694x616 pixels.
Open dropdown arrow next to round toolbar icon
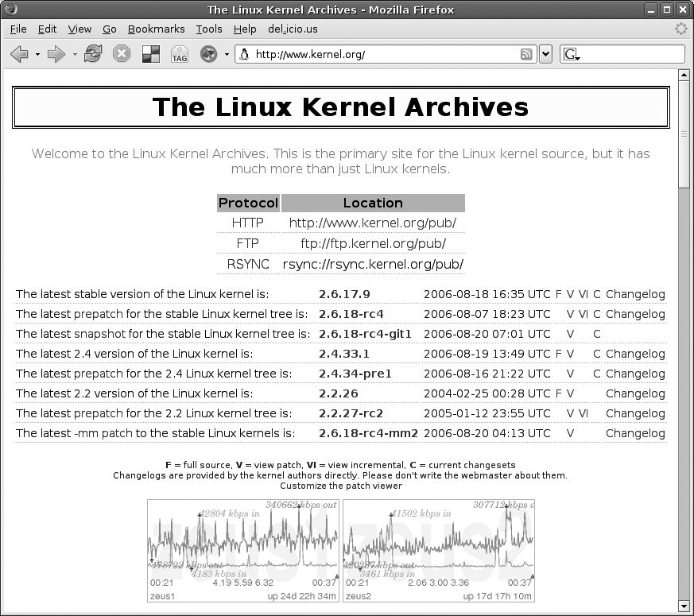coord(227,54)
